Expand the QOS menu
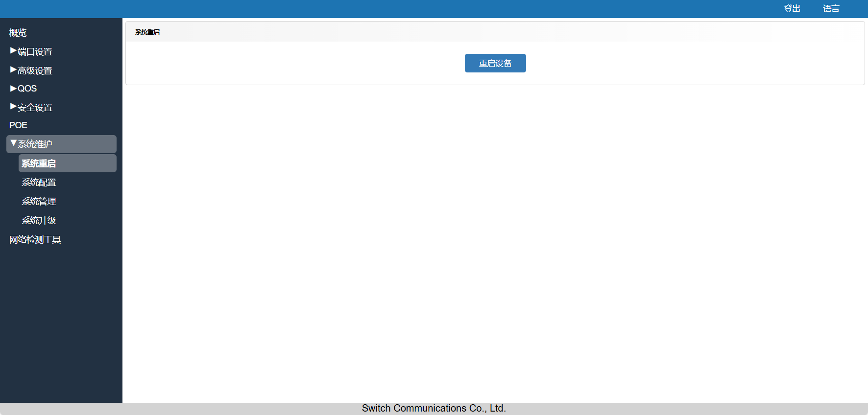The height and width of the screenshot is (415, 868). [24, 89]
